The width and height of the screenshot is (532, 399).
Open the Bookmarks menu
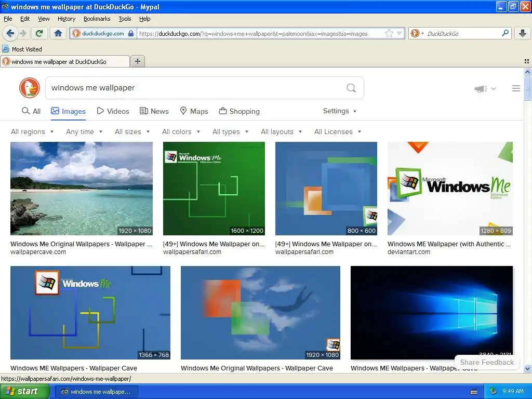coord(97,19)
